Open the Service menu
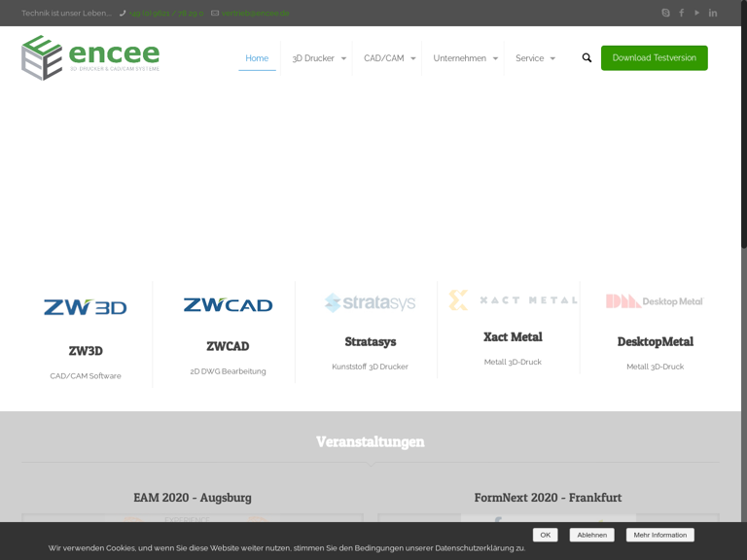The height and width of the screenshot is (560, 747). coord(529,58)
